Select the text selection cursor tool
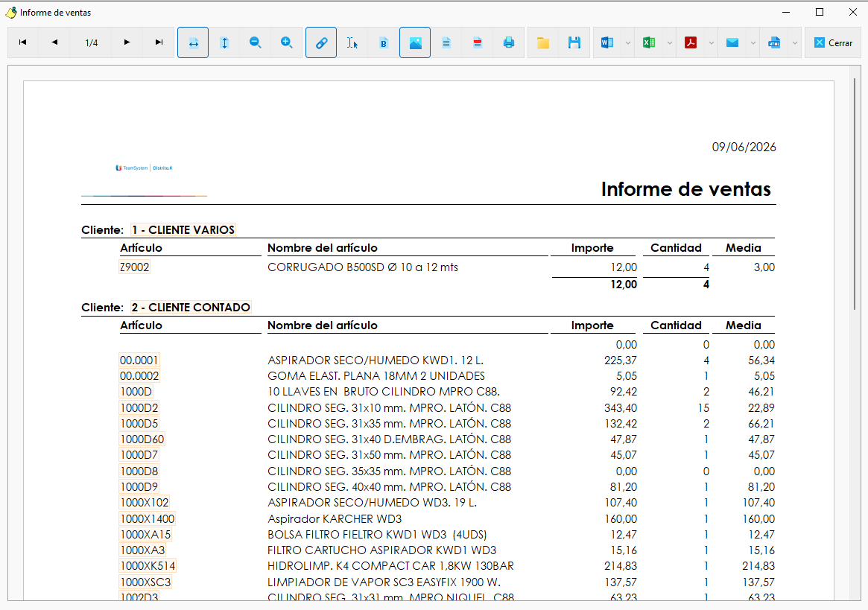The image size is (868, 610). coord(352,42)
